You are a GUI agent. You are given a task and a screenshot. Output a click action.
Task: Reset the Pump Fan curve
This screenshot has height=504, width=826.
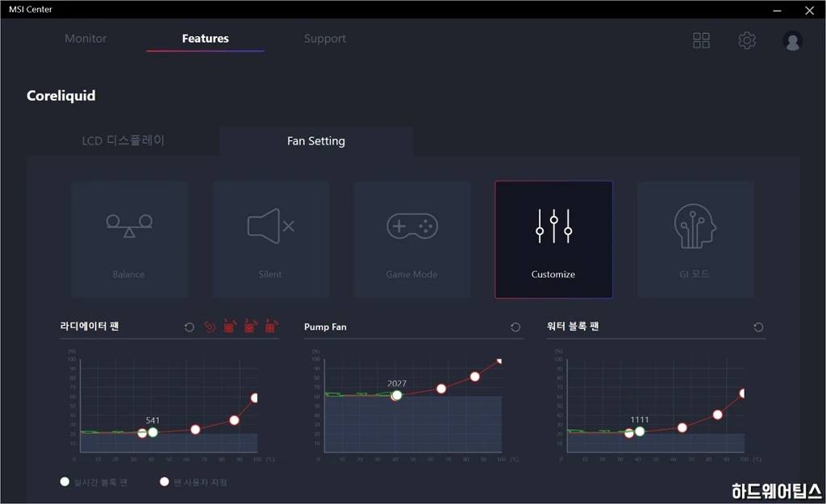click(515, 327)
